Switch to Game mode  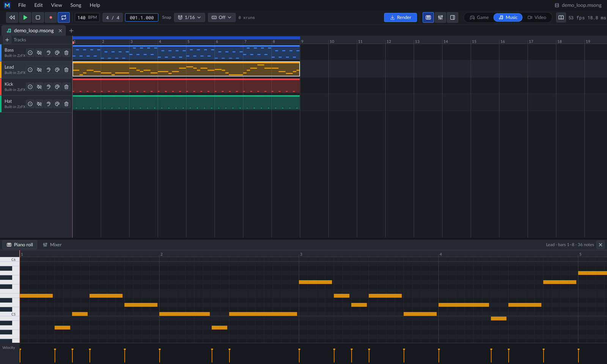pyautogui.click(x=479, y=17)
